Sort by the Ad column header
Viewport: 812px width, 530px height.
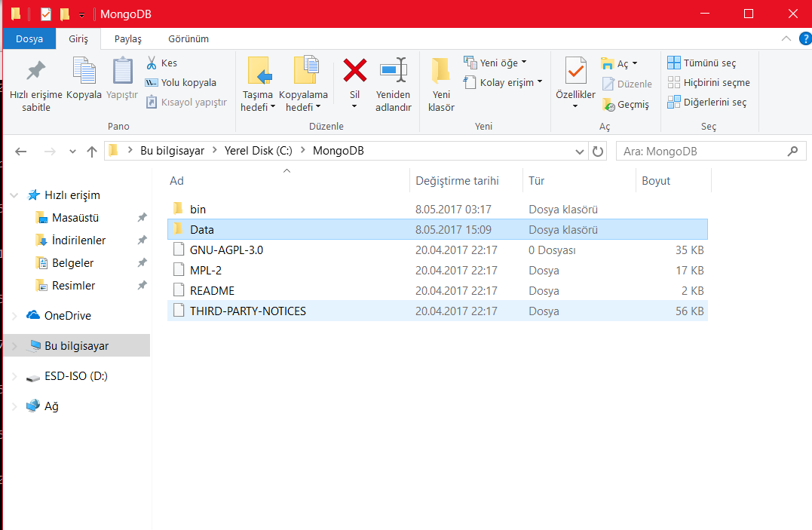coord(176,181)
